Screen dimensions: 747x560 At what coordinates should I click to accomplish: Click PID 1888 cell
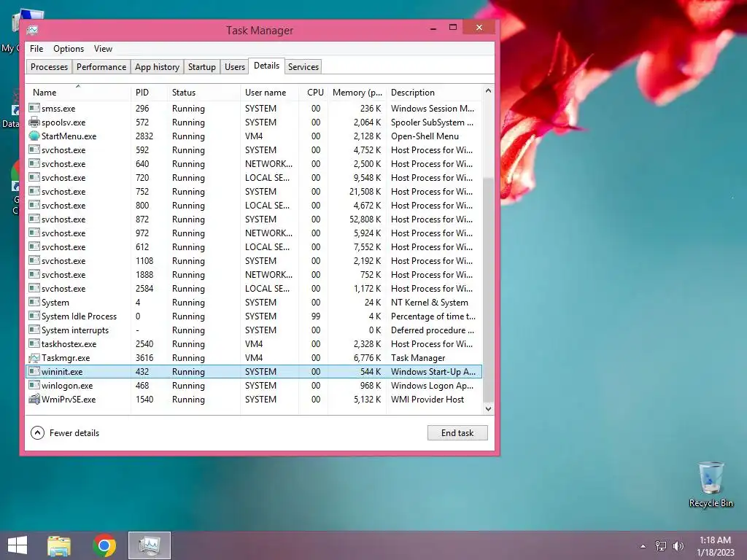144,274
